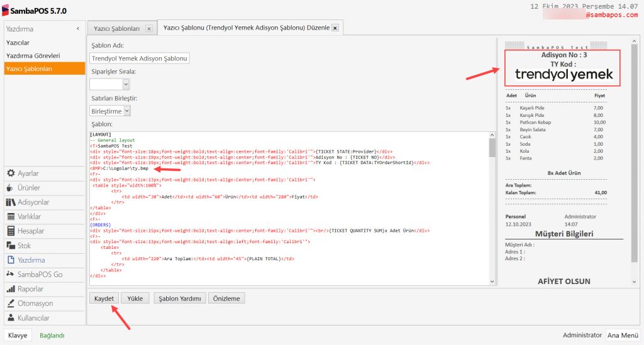This screenshot has height=345, width=644.
Task: Click the Kalan Toplam 41,00 row
Action: (556, 192)
